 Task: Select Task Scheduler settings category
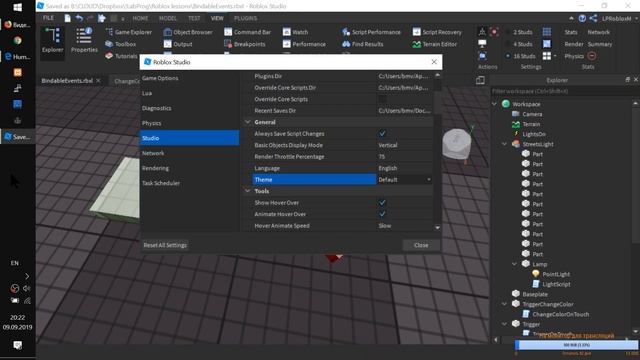coord(189,183)
